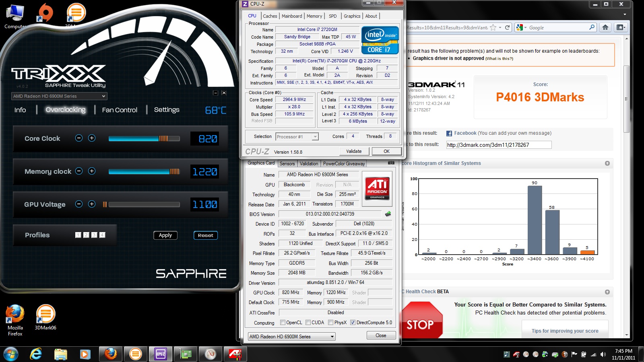Select profile slot 1 in TRIXX
This screenshot has height=362, width=644.
pos(78,235)
